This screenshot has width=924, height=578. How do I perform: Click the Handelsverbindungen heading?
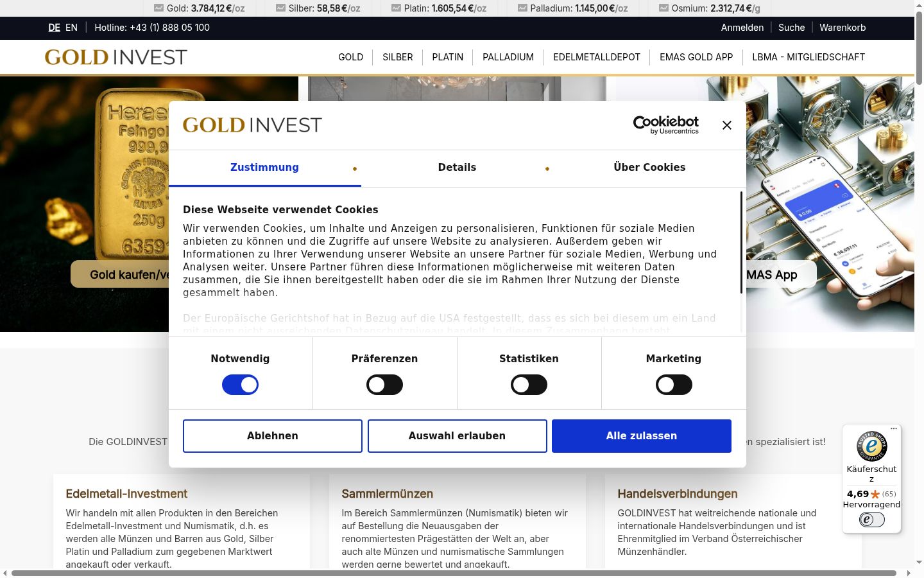pyautogui.click(x=678, y=494)
